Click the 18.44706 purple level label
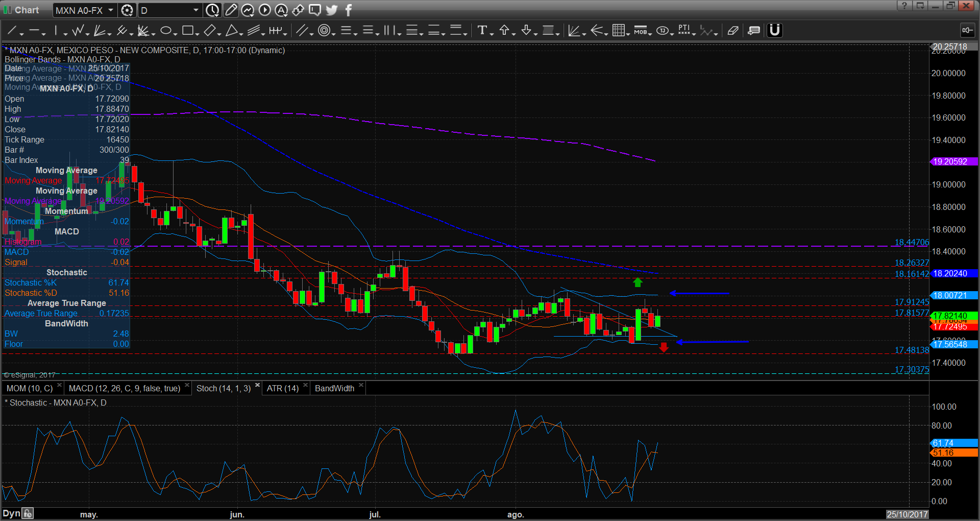 [912, 243]
